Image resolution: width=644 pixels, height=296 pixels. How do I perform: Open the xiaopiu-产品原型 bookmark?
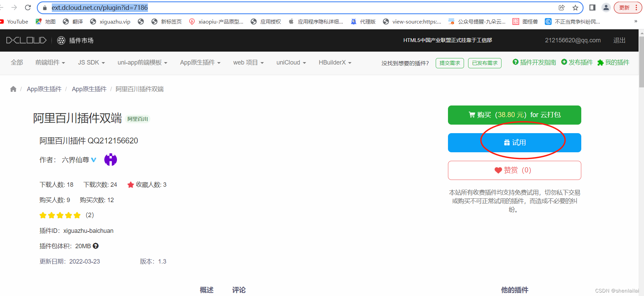pos(216,22)
